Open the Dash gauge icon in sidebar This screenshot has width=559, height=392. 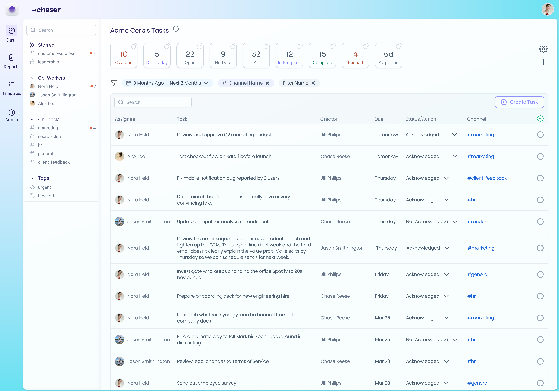11,31
